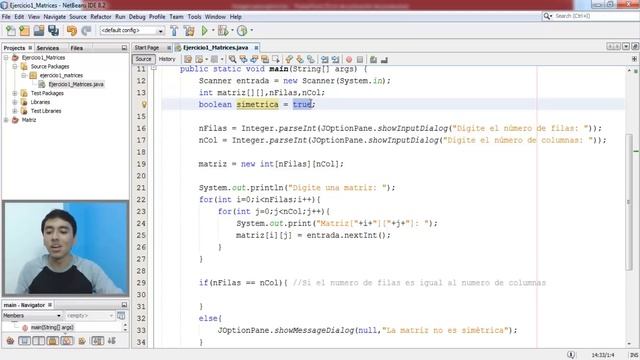Switch to the Start Page tab
The width and height of the screenshot is (640, 360).
147,48
